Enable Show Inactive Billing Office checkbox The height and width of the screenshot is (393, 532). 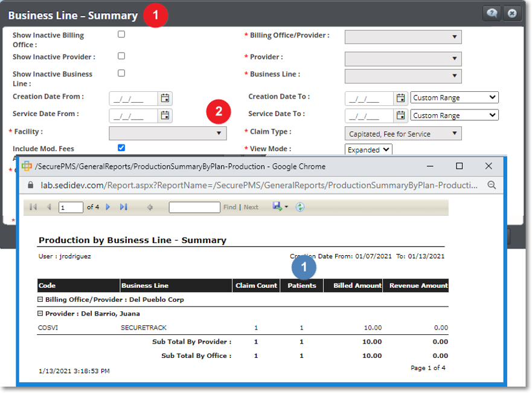(121, 34)
